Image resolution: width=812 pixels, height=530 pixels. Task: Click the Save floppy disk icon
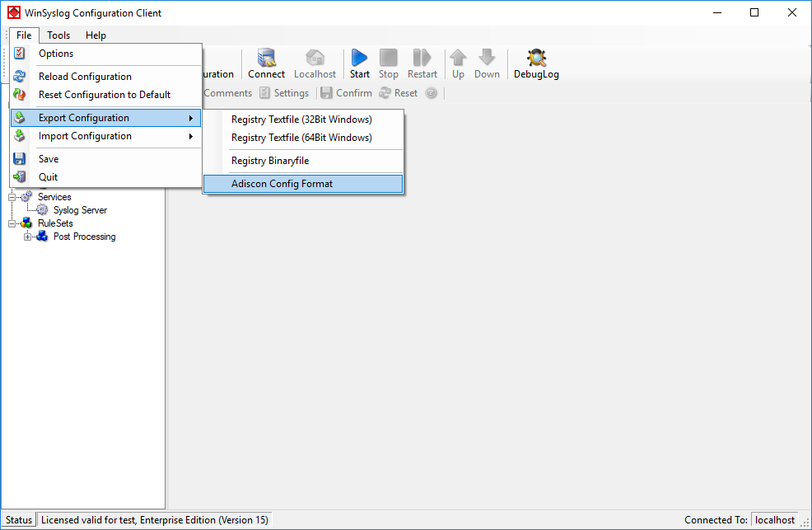[19, 158]
